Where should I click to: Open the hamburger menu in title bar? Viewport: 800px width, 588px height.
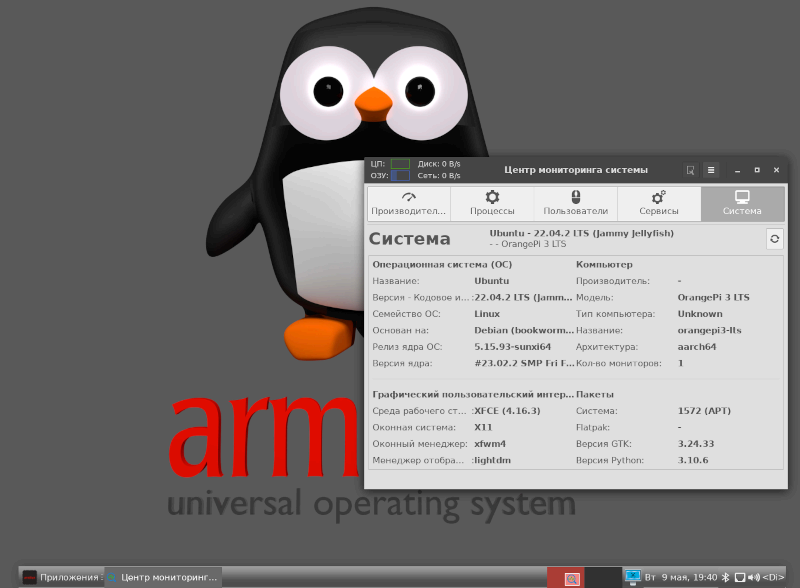pyautogui.click(x=711, y=170)
